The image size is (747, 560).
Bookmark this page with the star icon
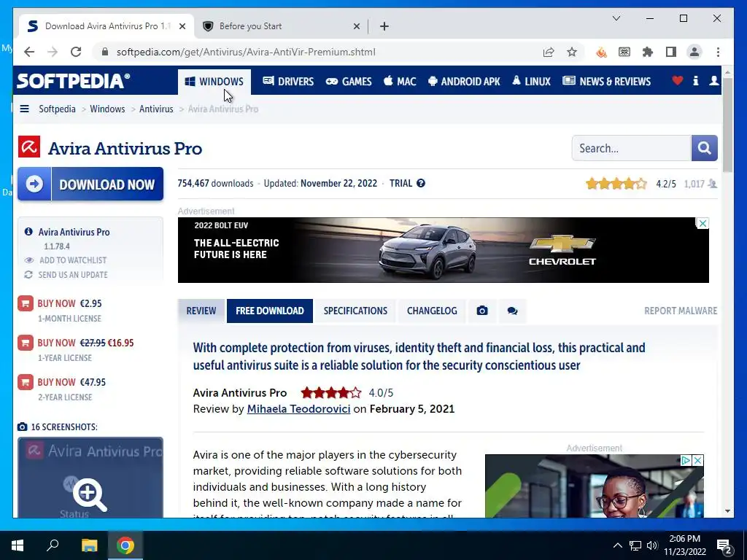point(572,52)
